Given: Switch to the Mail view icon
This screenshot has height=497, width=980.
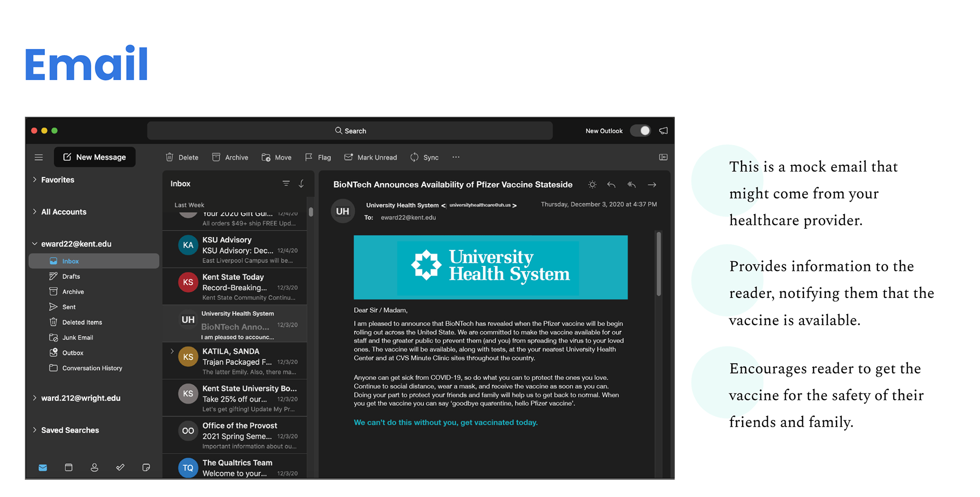Looking at the screenshot, I should 43,467.
